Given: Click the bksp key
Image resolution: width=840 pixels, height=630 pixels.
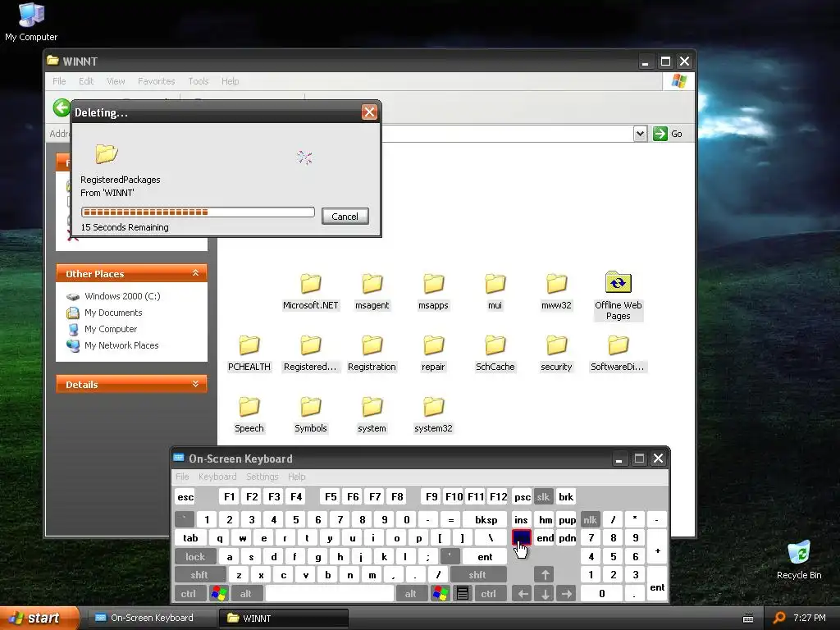Looking at the screenshot, I should click(x=486, y=519).
